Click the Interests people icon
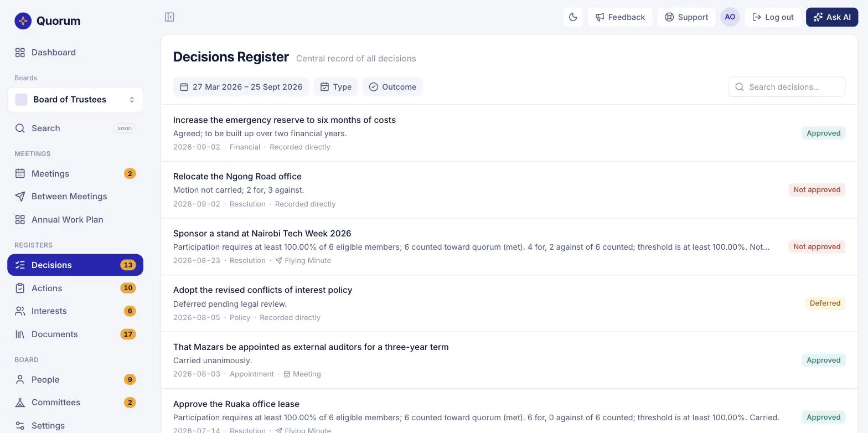Image resolution: width=868 pixels, height=433 pixels. coord(20,311)
